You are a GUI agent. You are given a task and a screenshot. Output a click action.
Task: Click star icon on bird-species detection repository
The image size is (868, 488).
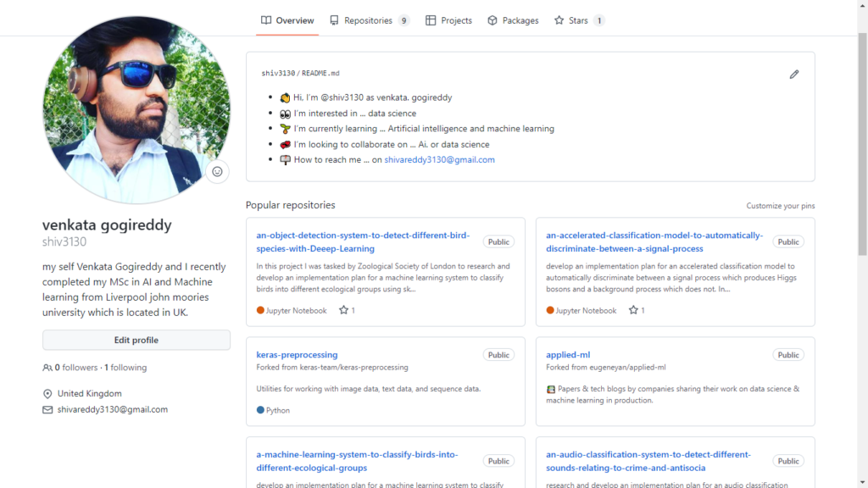[x=344, y=311]
